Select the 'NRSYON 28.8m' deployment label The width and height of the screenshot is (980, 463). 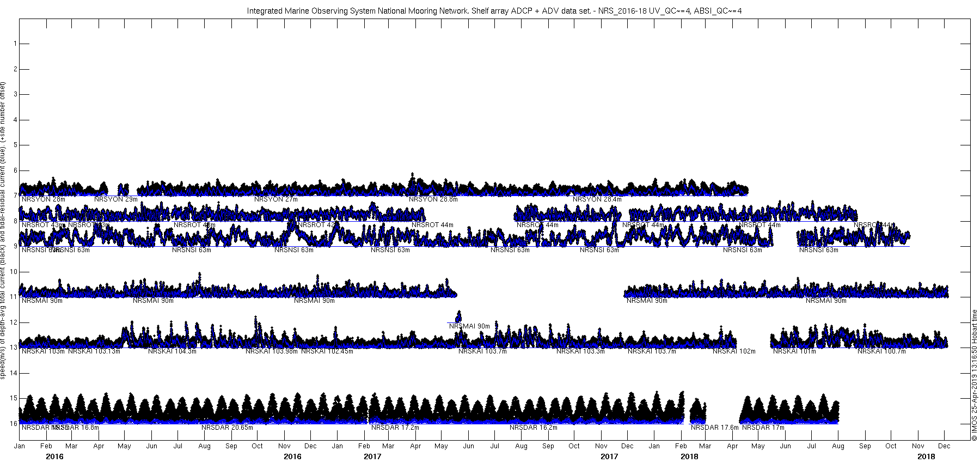pyautogui.click(x=433, y=199)
